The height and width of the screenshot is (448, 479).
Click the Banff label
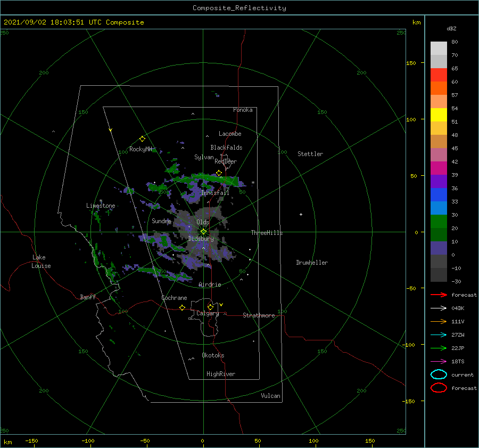click(x=88, y=297)
